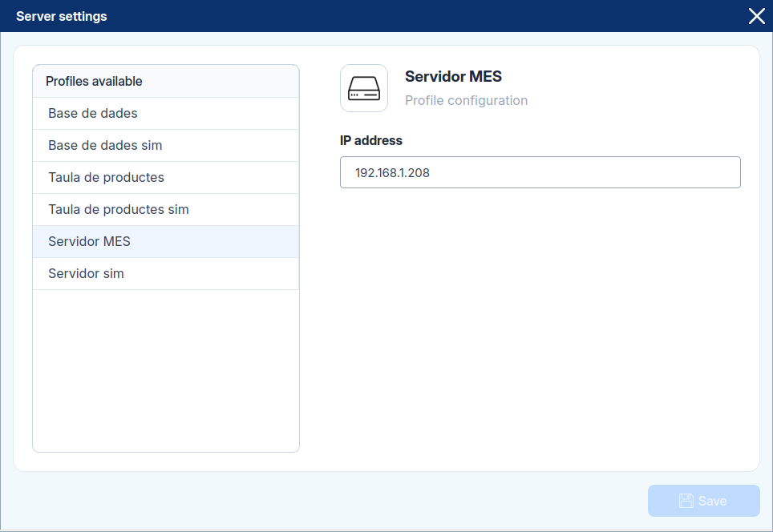Click the server drive icon
Viewport: 773px width, 532px height.
(x=364, y=88)
